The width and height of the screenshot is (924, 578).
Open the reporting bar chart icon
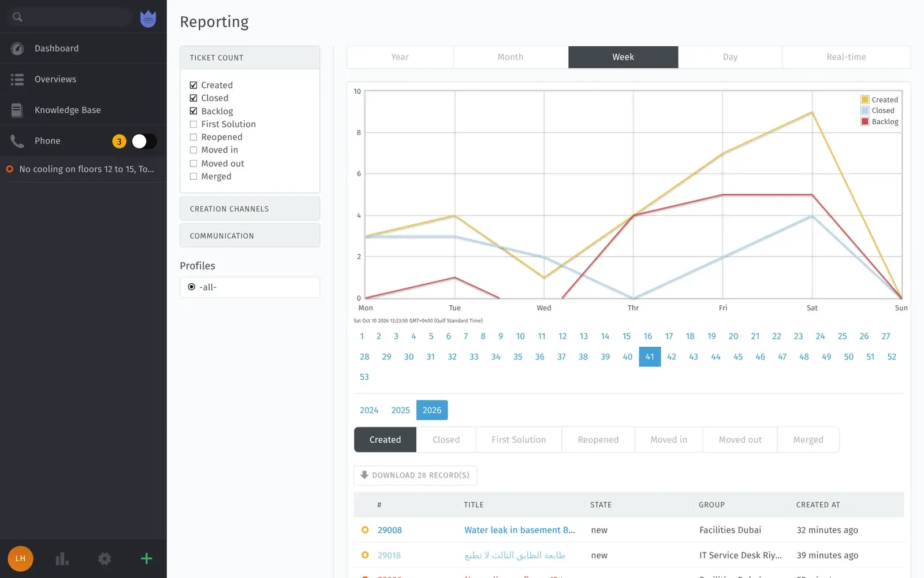pos(62,558)
